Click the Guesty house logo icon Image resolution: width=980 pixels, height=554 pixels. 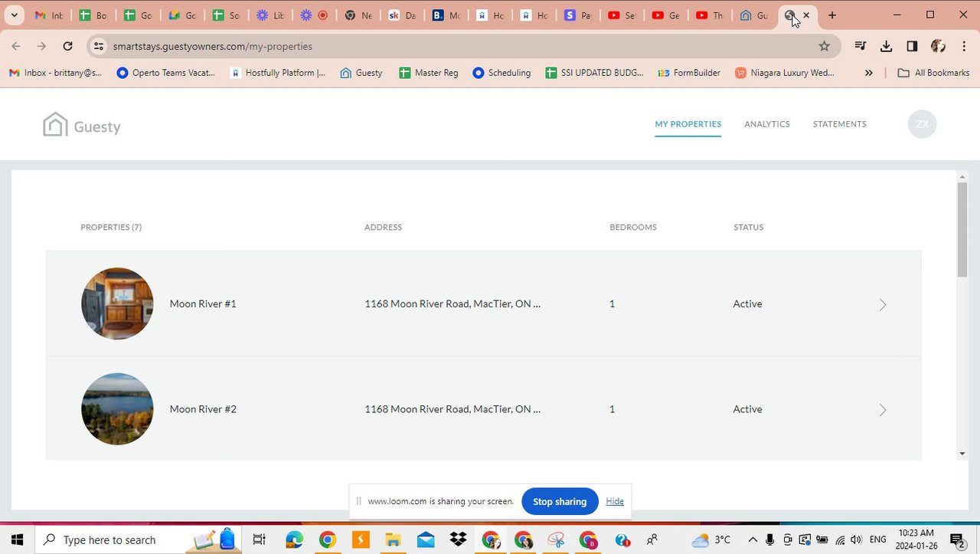click(55, 125)
